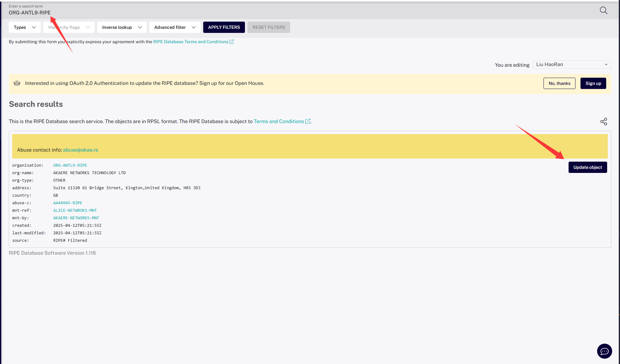The image size is (620, 364).
Task: Open the Liu HaoRan editing selector
Action: 572,65
